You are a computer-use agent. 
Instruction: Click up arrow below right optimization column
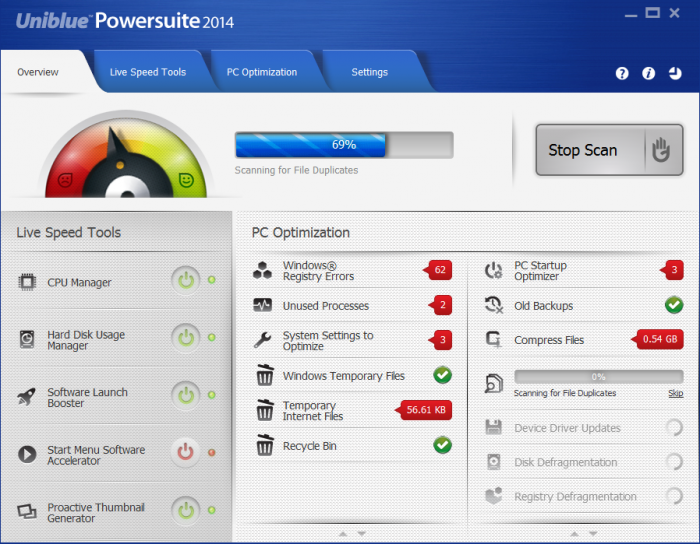575,534
